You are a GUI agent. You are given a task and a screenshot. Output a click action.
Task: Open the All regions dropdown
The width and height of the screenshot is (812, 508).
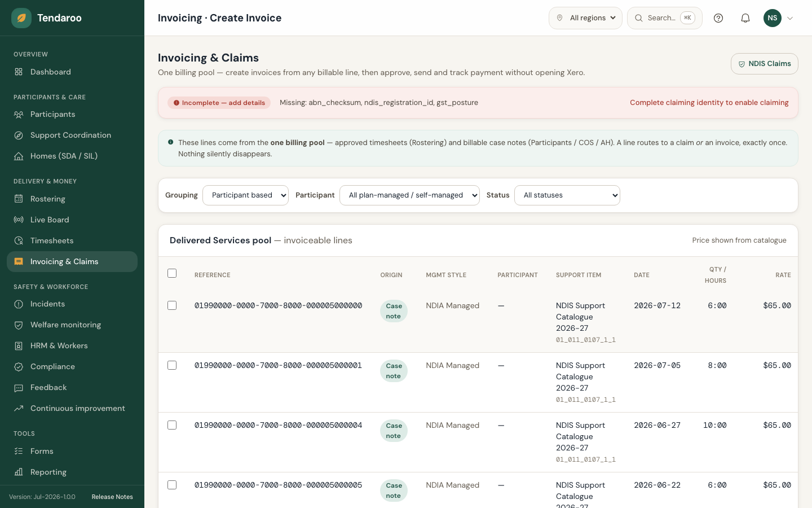pos(585,18)
